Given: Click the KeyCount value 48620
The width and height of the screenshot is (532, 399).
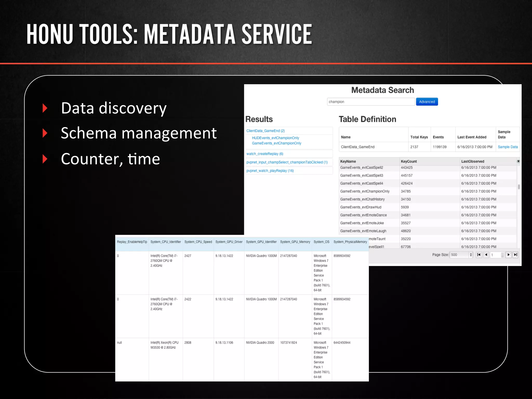Looking at the screenshot, I should (405, 231).
